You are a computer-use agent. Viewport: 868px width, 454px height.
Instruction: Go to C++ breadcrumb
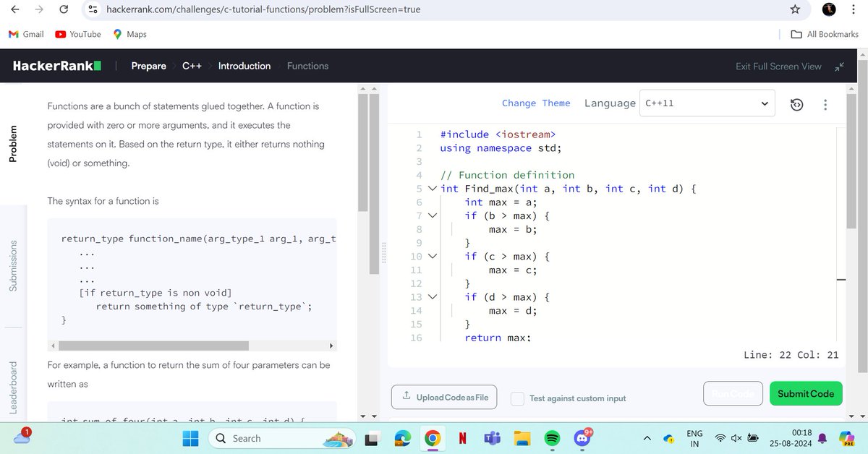click(192, 66)
